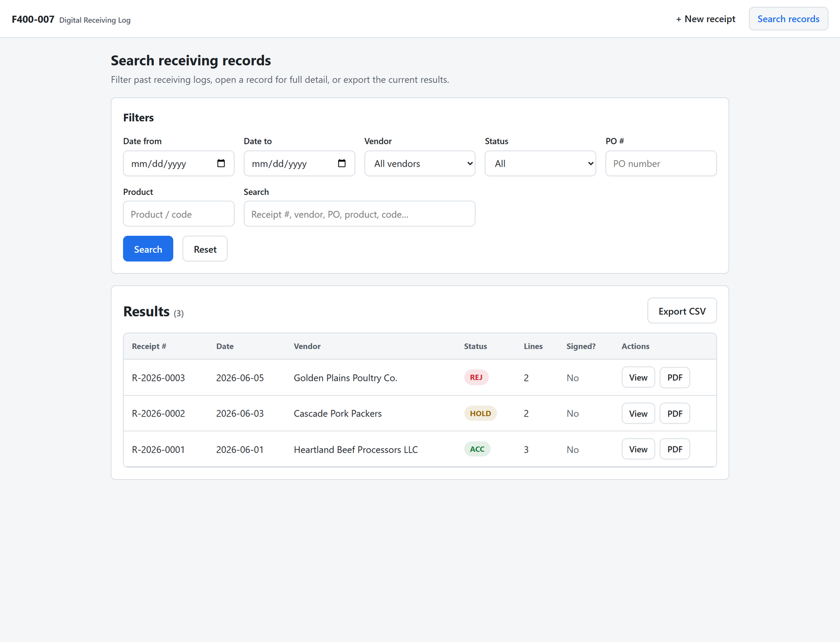Click the PO number input field
The width and height of the screenshot is (840, 642).
click(x=661, y=163)
